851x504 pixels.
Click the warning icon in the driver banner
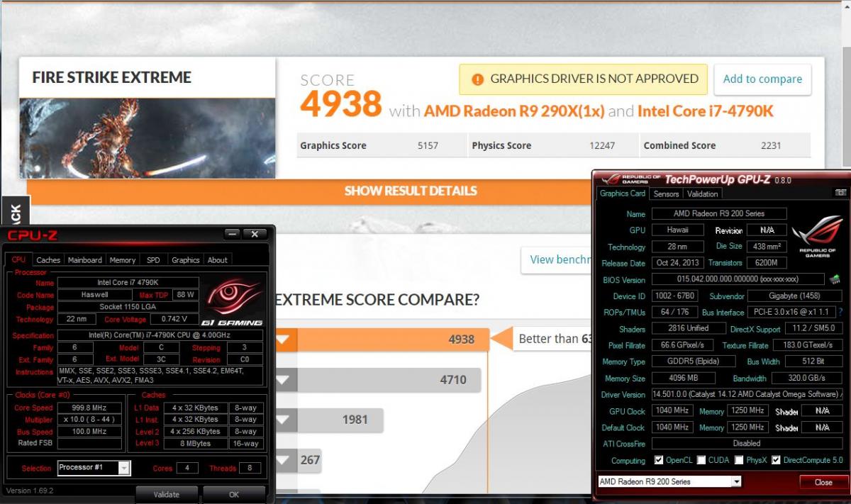coord(478,79)
